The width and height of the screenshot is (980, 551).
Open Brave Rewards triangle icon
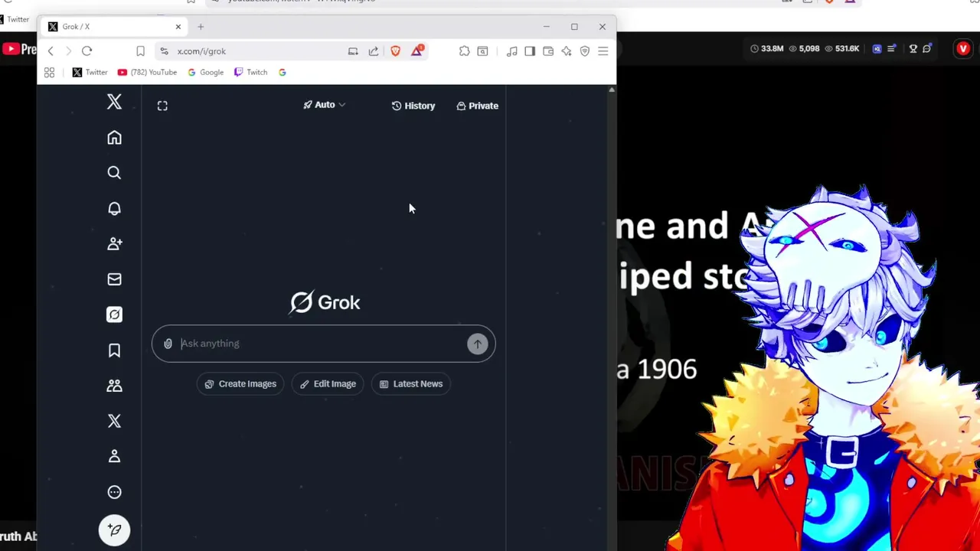pos(417,51)
